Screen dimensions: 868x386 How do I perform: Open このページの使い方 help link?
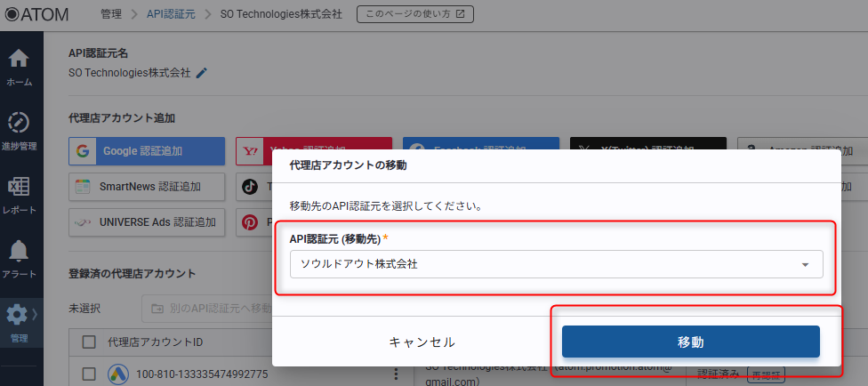click(415, 14)
